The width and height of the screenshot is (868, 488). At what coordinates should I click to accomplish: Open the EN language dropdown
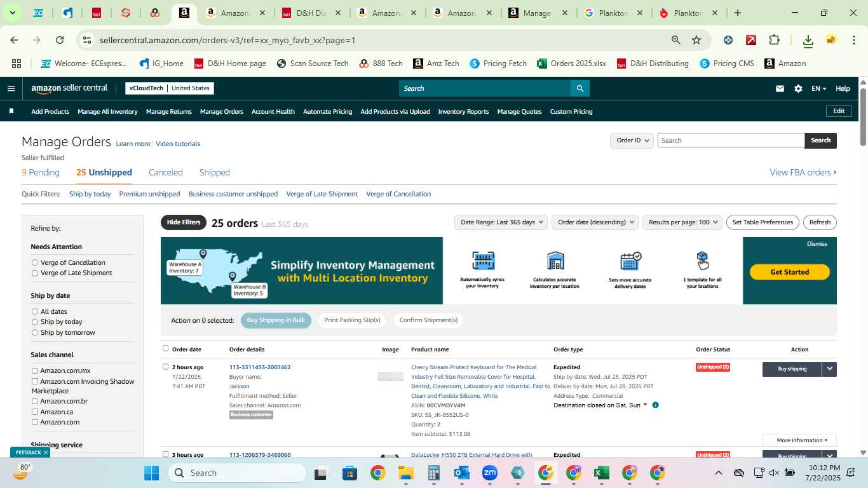point(818,88)
